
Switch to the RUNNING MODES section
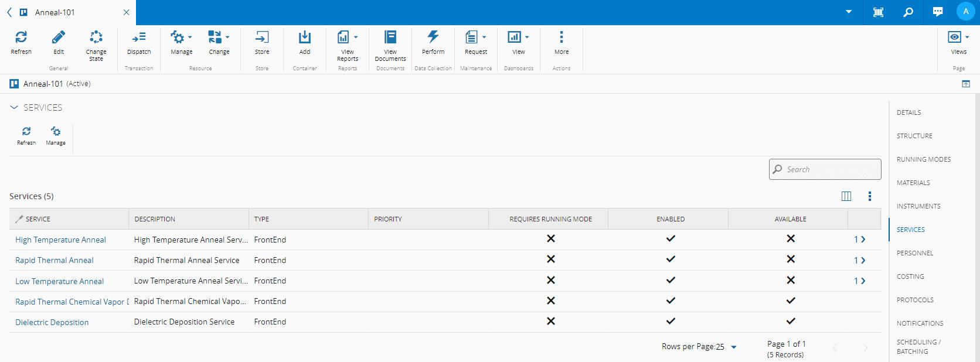click(924, 159)
